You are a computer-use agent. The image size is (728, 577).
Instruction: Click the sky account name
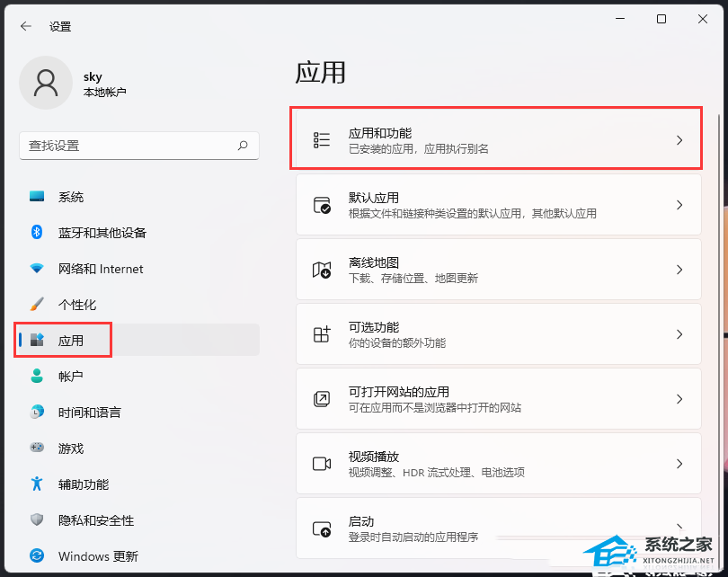93,76
